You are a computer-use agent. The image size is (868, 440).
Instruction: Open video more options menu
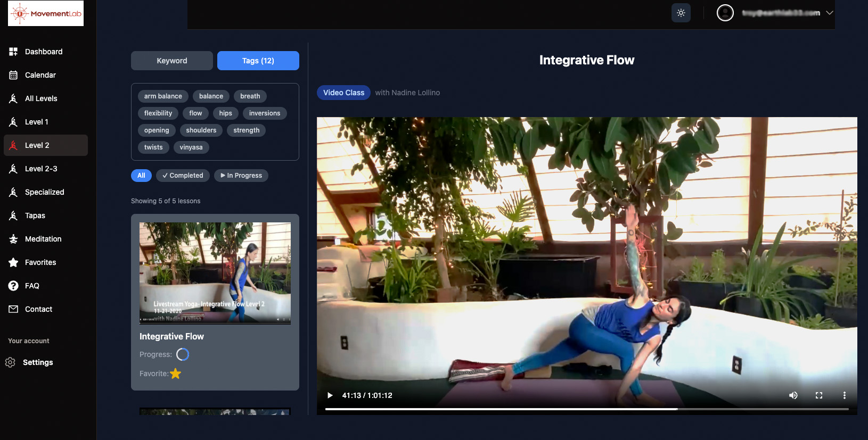(844, 395)
